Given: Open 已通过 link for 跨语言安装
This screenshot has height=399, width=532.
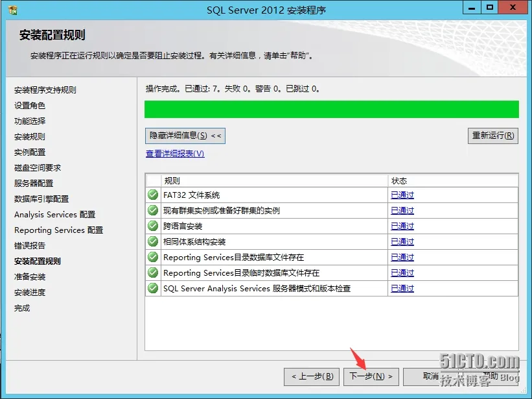Looking at the screenshot, I should (x=402, y=226).
